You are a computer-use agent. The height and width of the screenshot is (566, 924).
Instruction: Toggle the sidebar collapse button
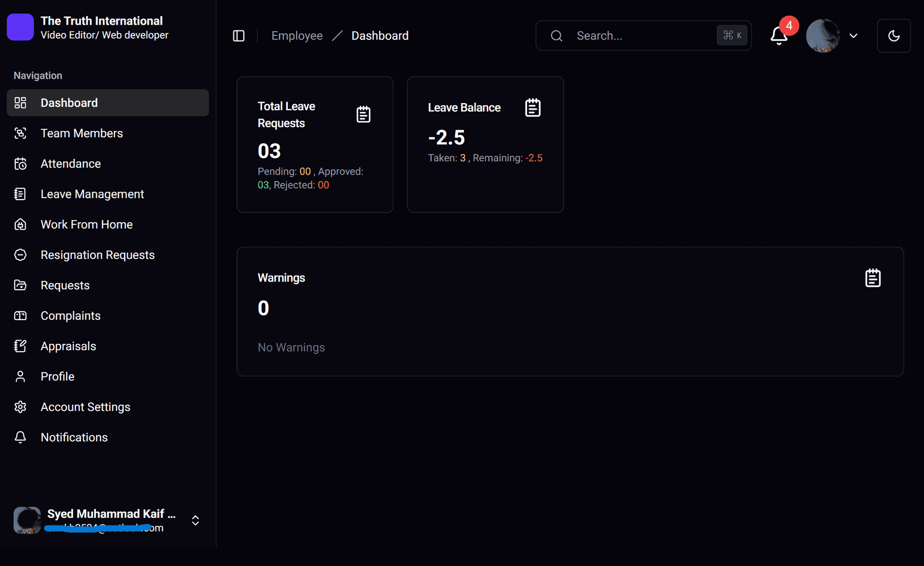click(x=239, y=36)
